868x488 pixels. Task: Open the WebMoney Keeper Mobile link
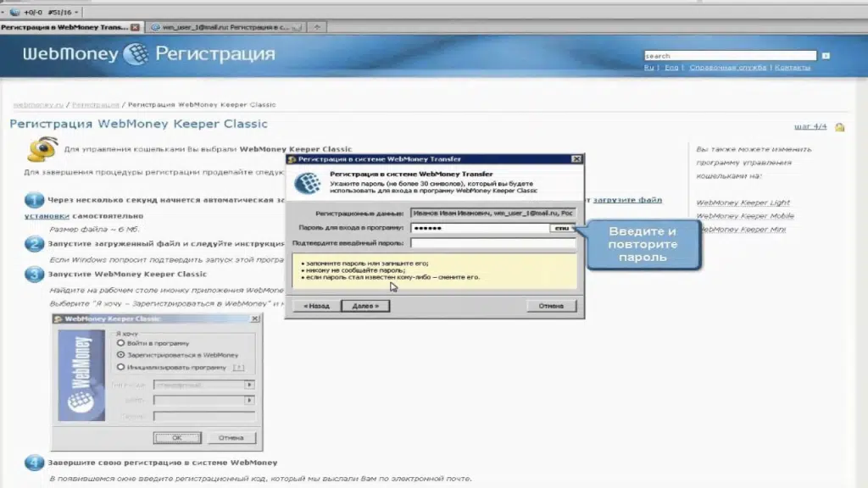(744, 216)
